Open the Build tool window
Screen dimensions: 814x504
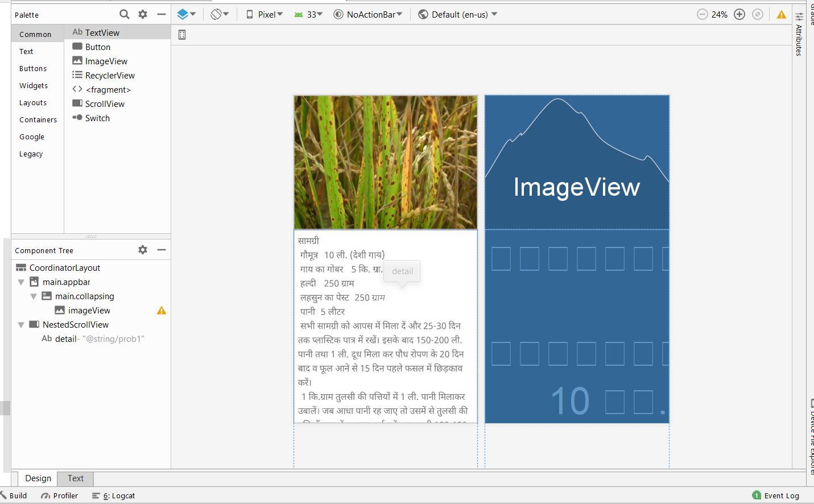14,495
